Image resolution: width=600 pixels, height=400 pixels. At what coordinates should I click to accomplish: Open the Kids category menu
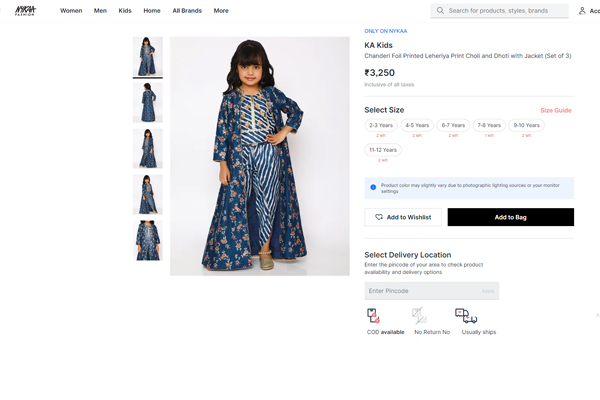click(125, 11)
